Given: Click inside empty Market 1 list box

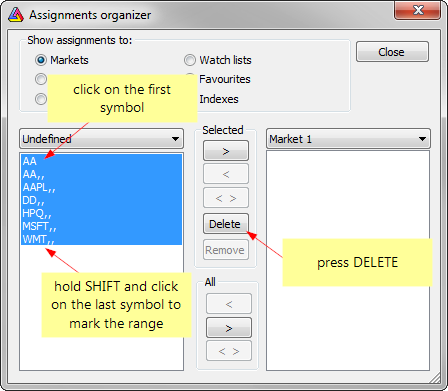Looking at the screenshot, I should (x=348, y=261).
